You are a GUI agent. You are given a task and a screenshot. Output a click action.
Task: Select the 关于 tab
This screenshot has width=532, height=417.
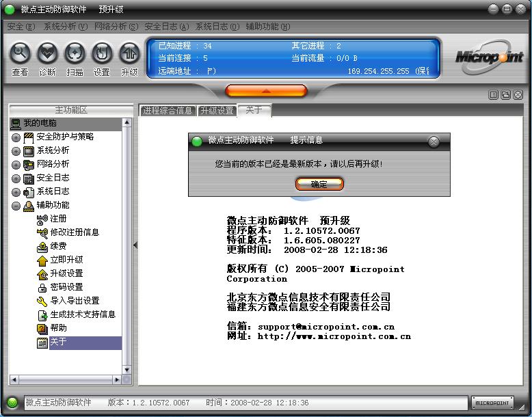click(254, 110)
